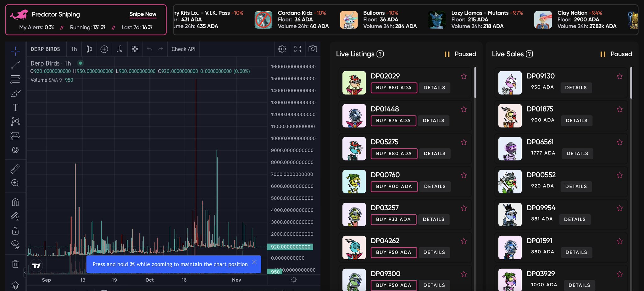Favorite listing DP05275 with star
This screenshot has height=291, width=644.
coord(464,142)
